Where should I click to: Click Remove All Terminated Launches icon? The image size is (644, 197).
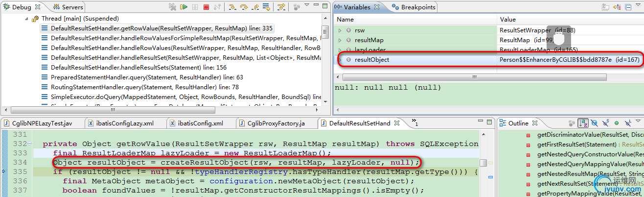point(172,7)
